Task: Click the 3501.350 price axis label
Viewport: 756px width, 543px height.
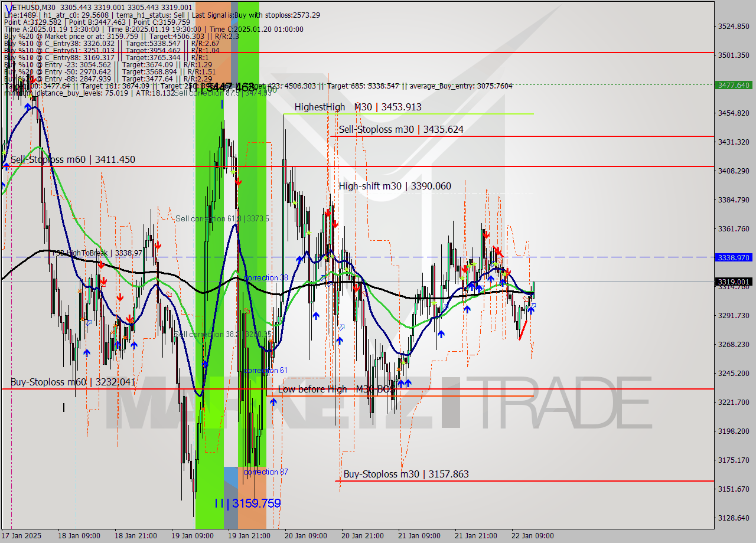Action: tap(734, 55)
